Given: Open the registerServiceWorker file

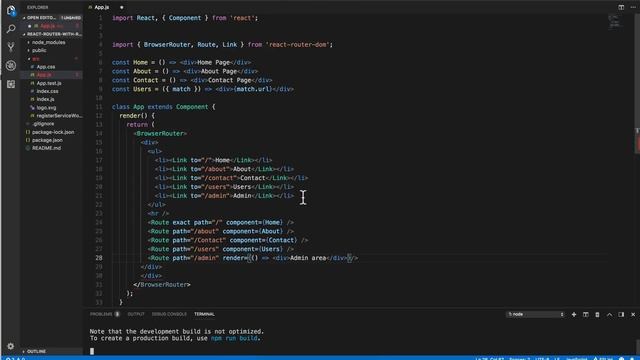Looking at the screenshot, I should 59,116.
